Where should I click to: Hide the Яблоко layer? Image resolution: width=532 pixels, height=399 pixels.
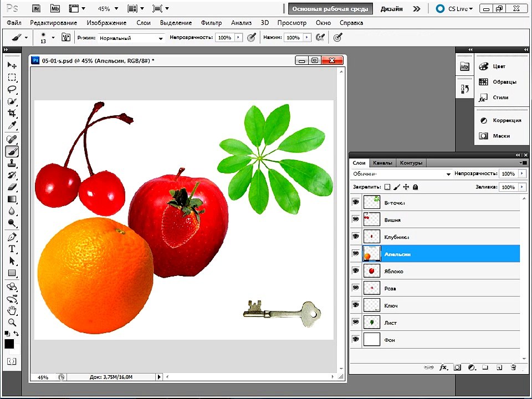coord(356,271)
